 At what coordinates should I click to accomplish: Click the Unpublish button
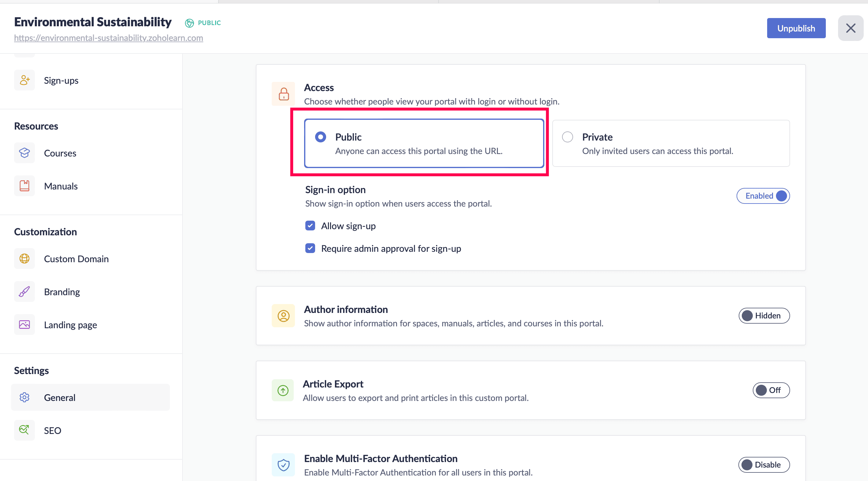pyautogui.click(x=796, y=28)
